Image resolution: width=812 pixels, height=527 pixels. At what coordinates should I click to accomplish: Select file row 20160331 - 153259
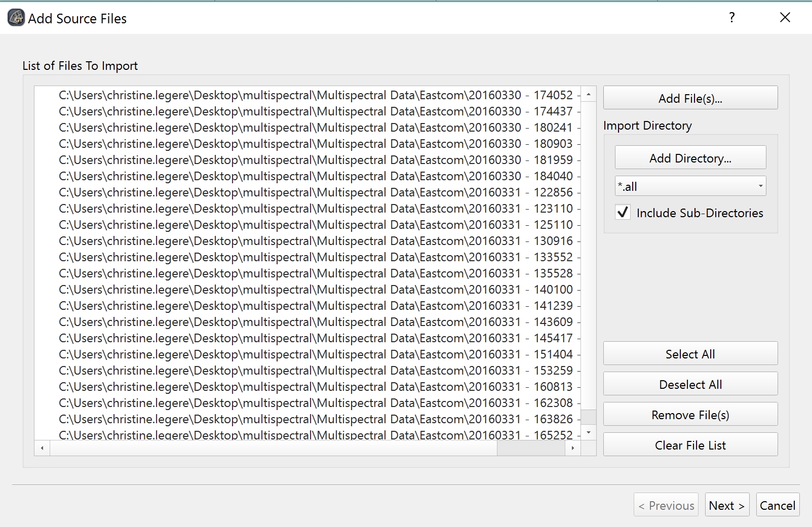click(x=307, y=371)
